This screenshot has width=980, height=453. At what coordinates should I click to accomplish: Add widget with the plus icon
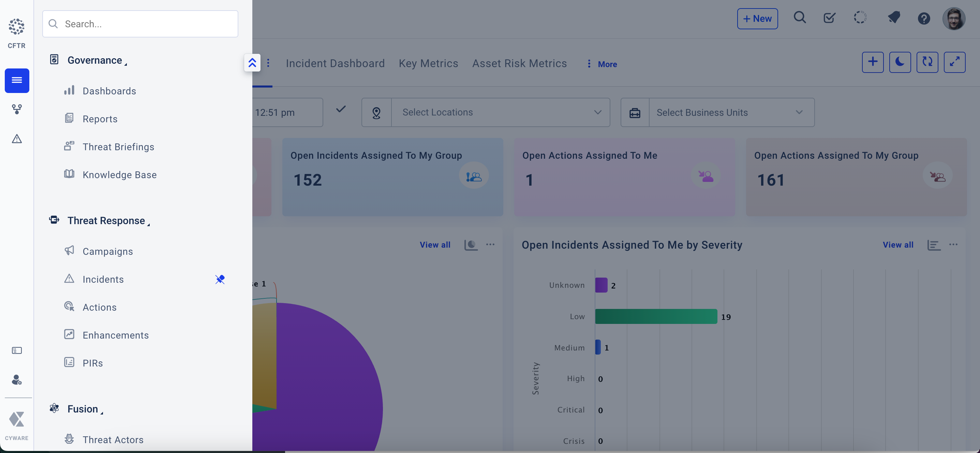click(x=873, y=62)
